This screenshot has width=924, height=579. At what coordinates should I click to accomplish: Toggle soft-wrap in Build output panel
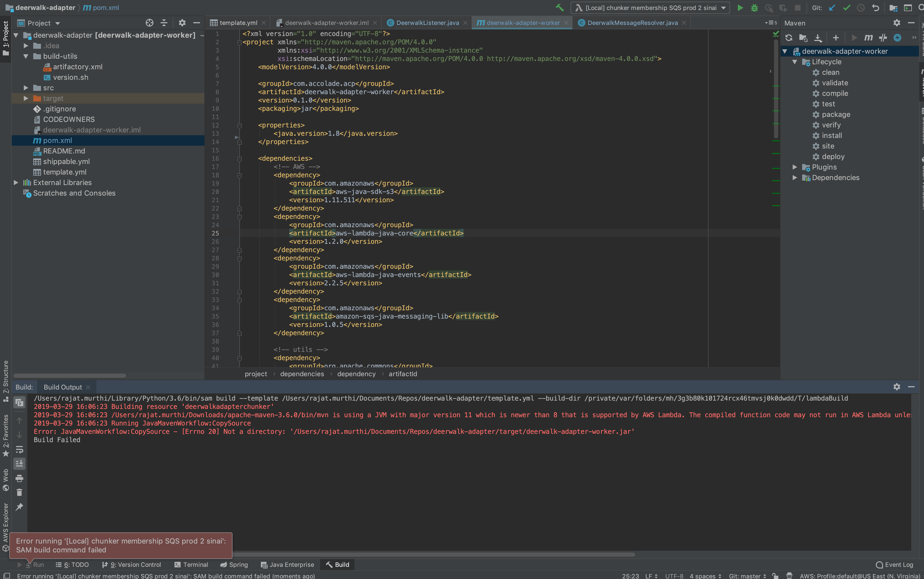[19, 449]
